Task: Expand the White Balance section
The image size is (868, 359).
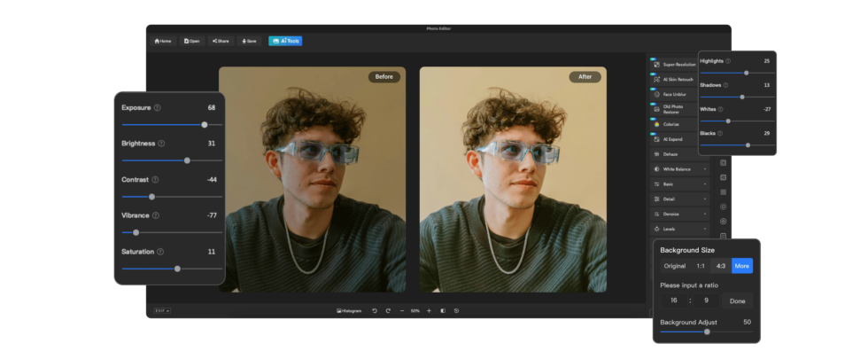Action: 680,168
